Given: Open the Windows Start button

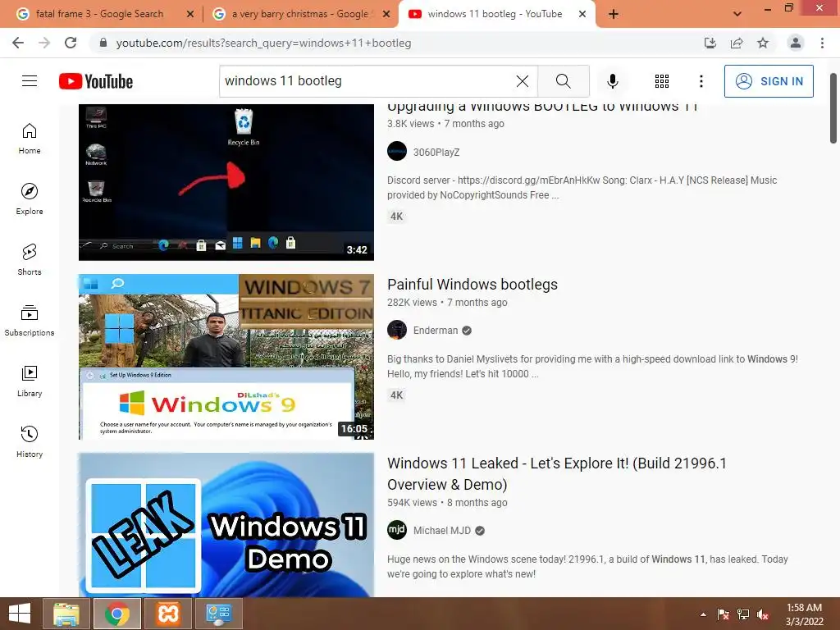Looking at the screenshot, I should [20, 614].
